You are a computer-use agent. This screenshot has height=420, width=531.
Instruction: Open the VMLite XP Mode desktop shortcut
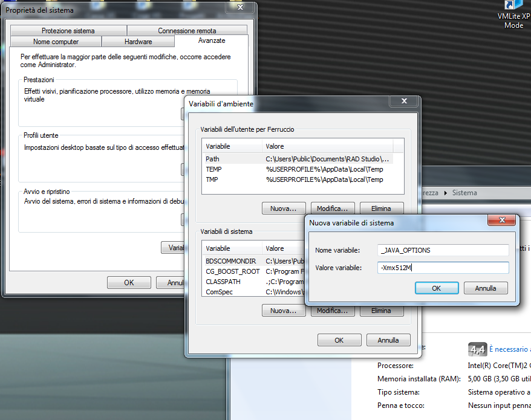513,15
